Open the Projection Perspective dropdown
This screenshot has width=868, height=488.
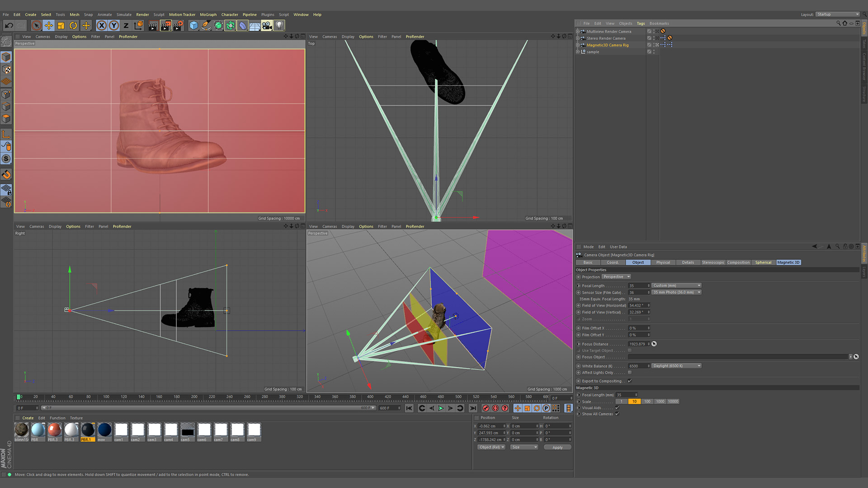click(616, 277)
